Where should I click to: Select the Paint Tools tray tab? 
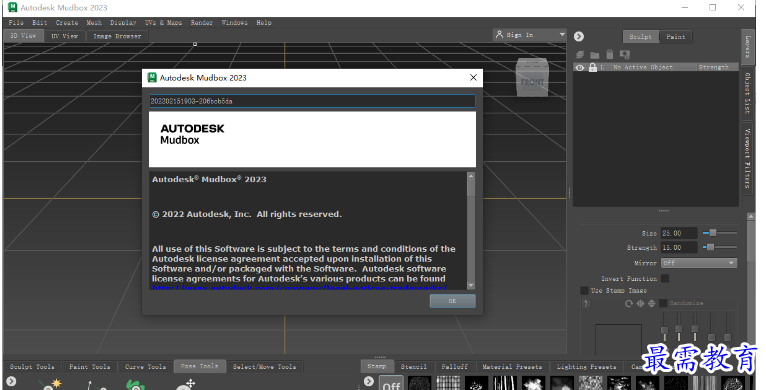(89, 367)
